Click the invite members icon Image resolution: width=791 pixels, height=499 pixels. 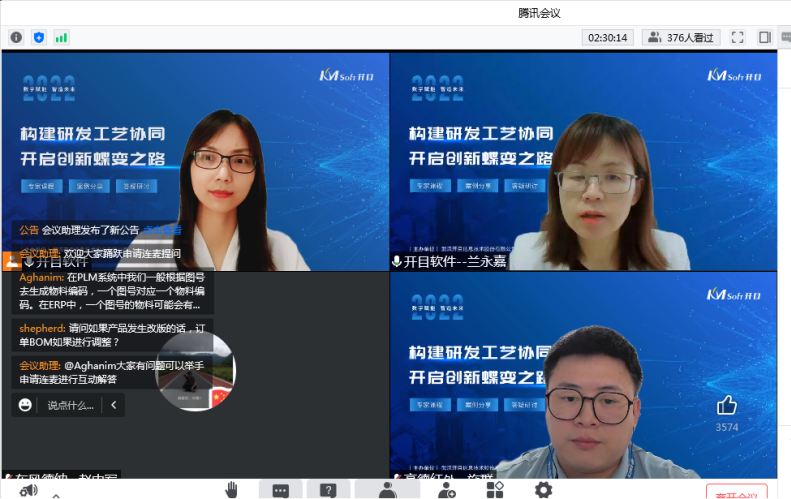pyautogui.click(x=445, y=490)
